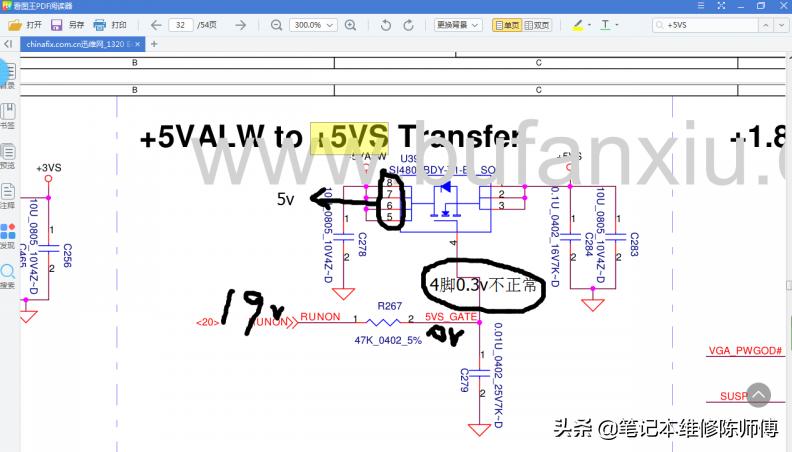Viewport: 792px width, 452px height.
Task: Go to the previous page with left arrow
Action: (156, 25)
